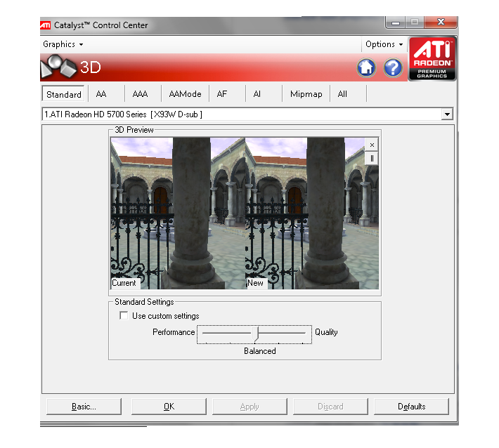Open Help via the question mark icon
Viewport: 499px width, 448px height.
392,67
